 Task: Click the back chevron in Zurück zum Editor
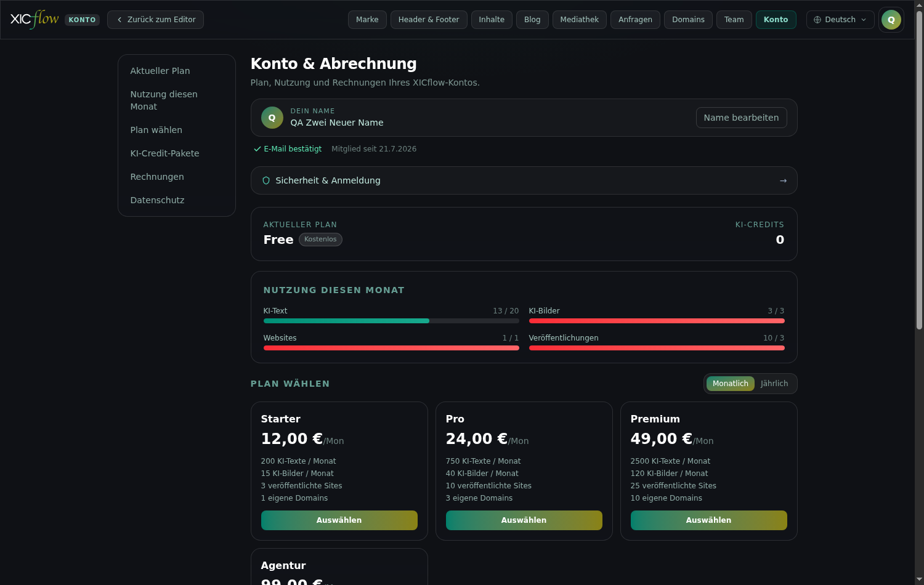point(120,20)
